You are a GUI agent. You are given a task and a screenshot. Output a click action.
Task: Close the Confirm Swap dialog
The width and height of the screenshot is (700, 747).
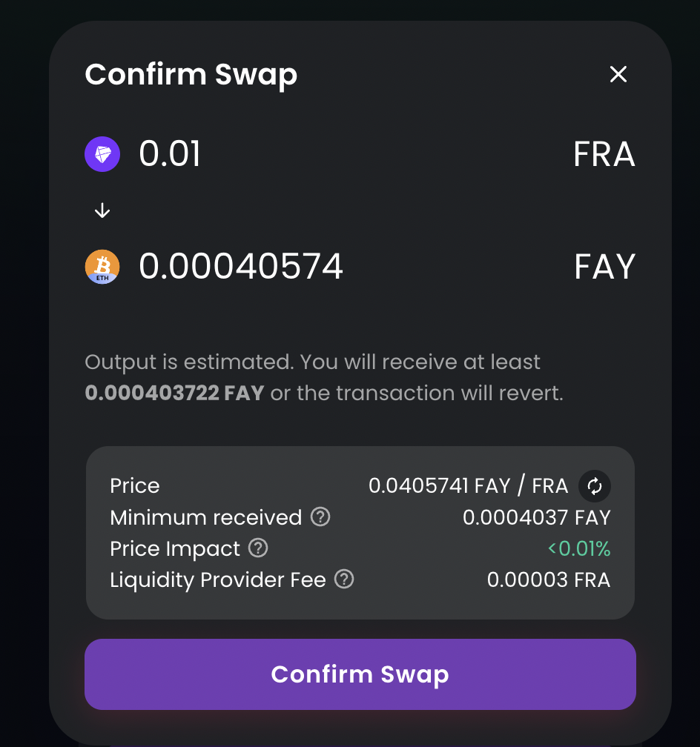click(x=618, y=74)
